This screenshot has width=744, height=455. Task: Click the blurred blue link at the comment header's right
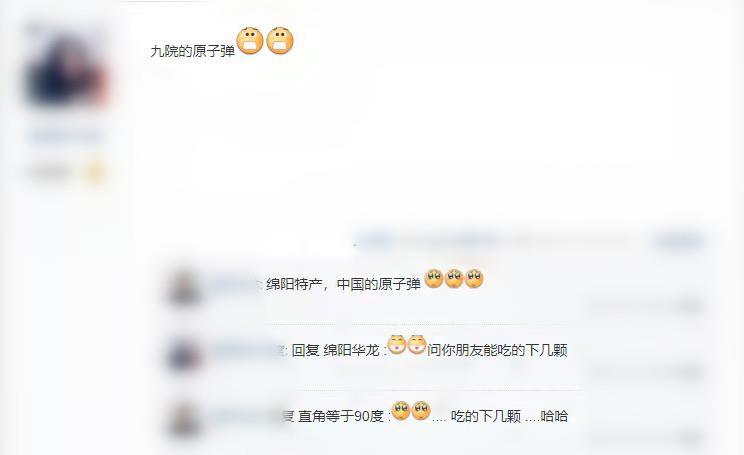coord(679,241)
